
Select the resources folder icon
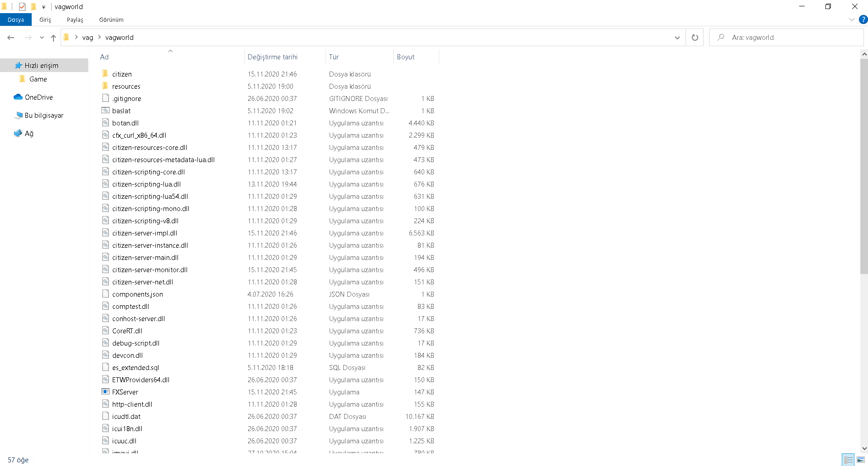pyautogui.click(x=105, y=86)
